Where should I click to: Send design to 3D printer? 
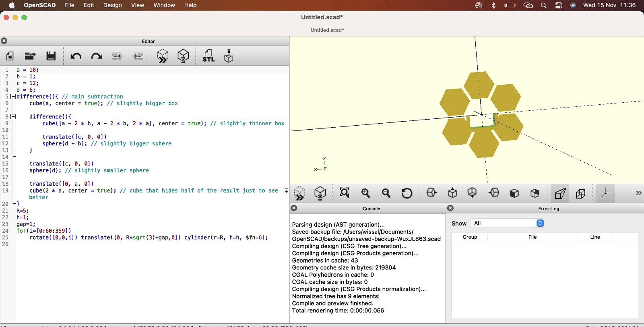point(229,56)
